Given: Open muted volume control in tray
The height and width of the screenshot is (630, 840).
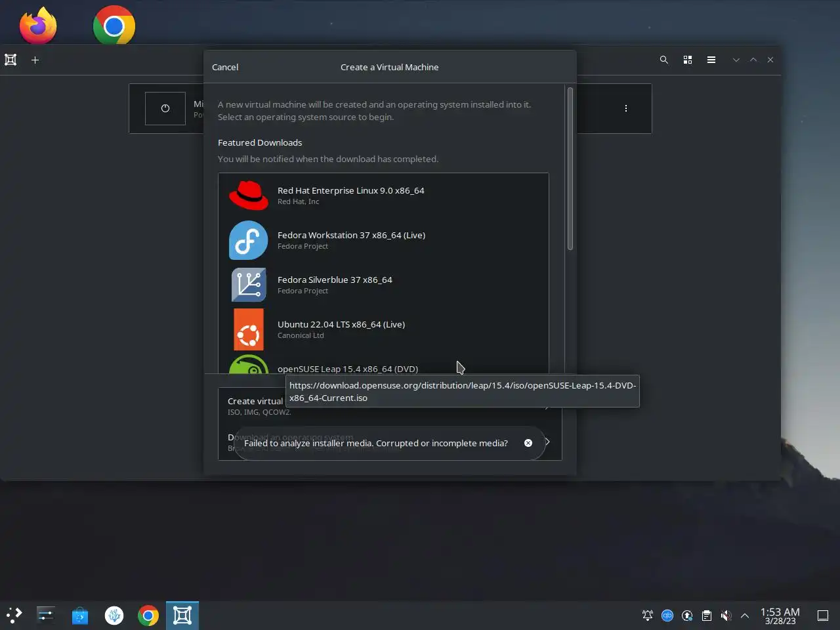Looking at the screenshot, I should pos(726,616).
